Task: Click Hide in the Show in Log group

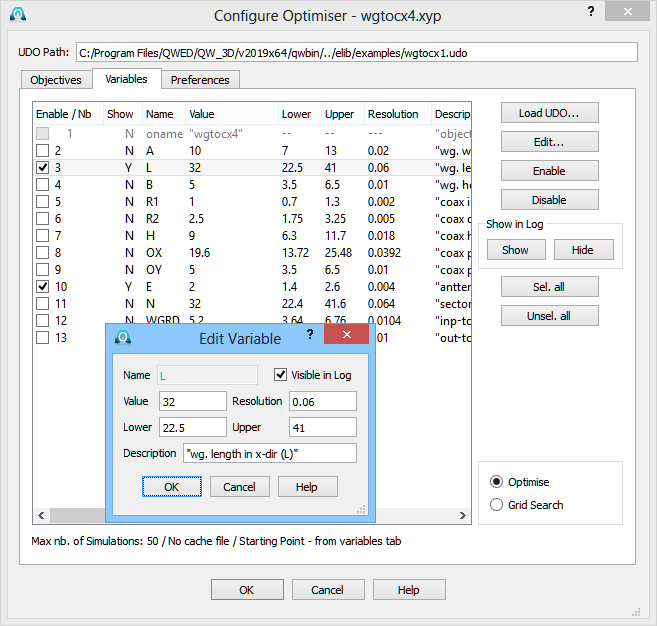Action: [x=583, y=250]
